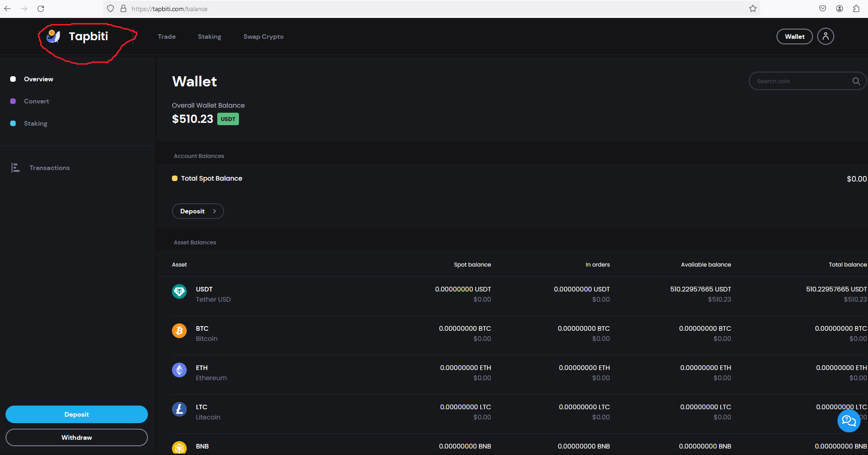
Task: Click the Asset column header
Action: (x=179, y=265)
